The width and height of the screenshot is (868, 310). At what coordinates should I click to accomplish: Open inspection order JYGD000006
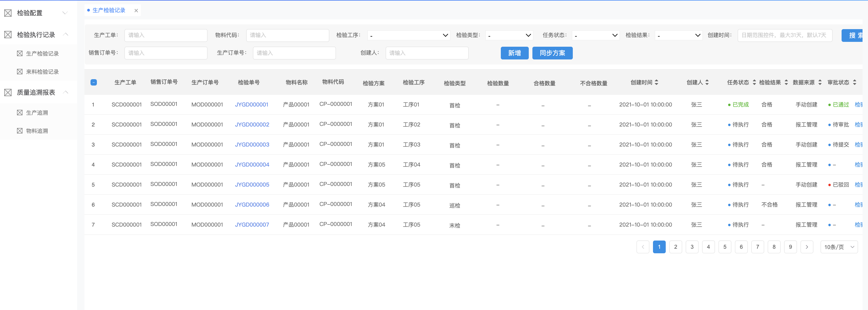coord(252,205)
